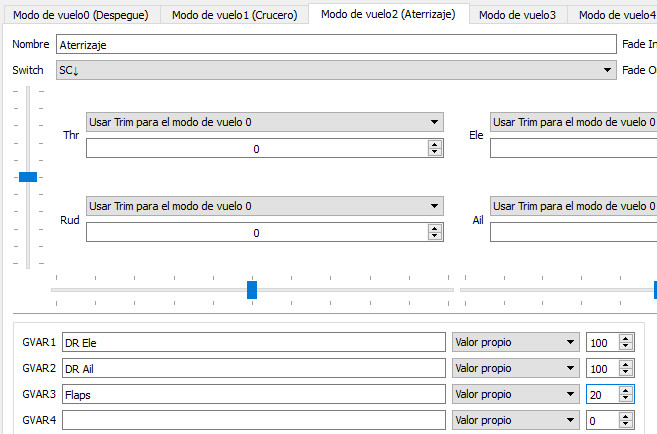This screenshot has width=657, height=434.
Task: Open the Modo de vuelo1 (Crucero) tab
Action: tap(235, 15)
